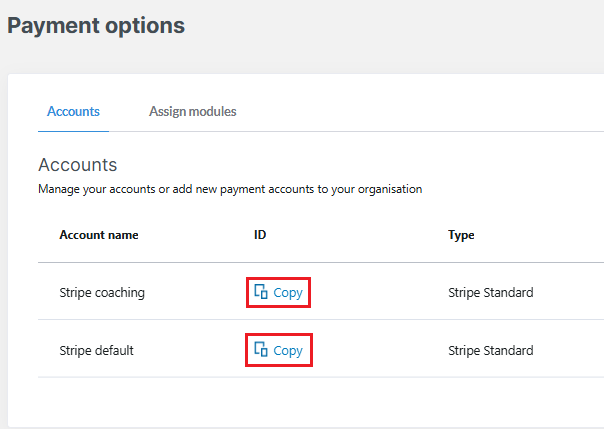Screen dimensions: 604x429
Task: Click the Accounts section heading above the table
Action: pyautogui.click(x=77, y=165)
